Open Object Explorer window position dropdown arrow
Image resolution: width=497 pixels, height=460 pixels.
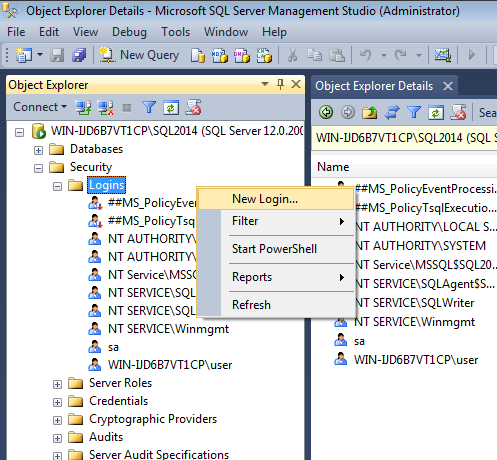(x=265, y=84)
